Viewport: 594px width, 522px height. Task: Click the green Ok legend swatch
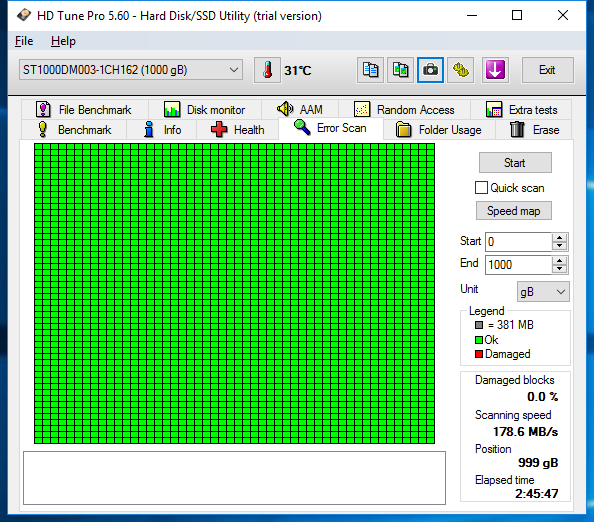tap(479, 340)
